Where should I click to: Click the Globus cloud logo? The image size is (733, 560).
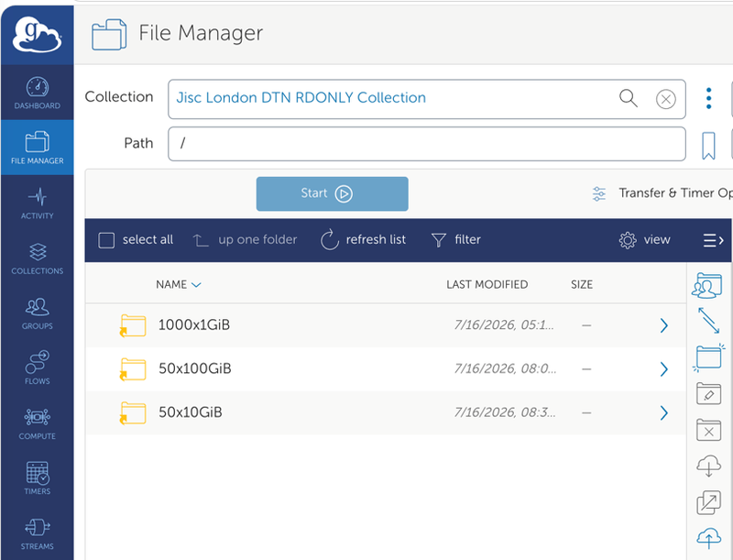point(37,35)
